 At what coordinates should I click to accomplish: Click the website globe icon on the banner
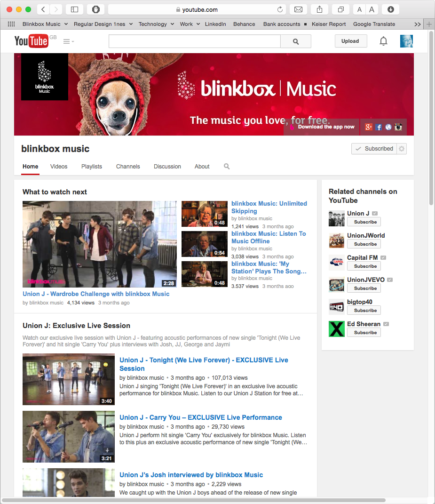[x=388, y=127]
